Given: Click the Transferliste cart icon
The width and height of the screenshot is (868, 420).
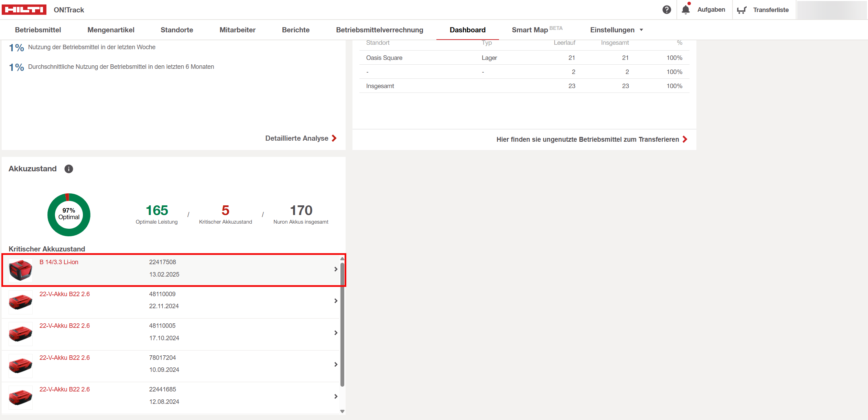Looking at the screenshot, I should click(x=741, y=10).
